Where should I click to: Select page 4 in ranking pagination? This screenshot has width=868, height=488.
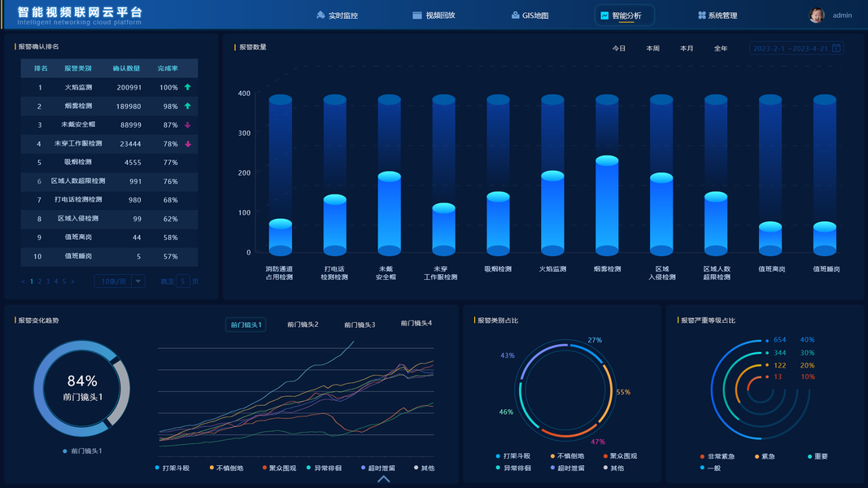click(56, 281)
